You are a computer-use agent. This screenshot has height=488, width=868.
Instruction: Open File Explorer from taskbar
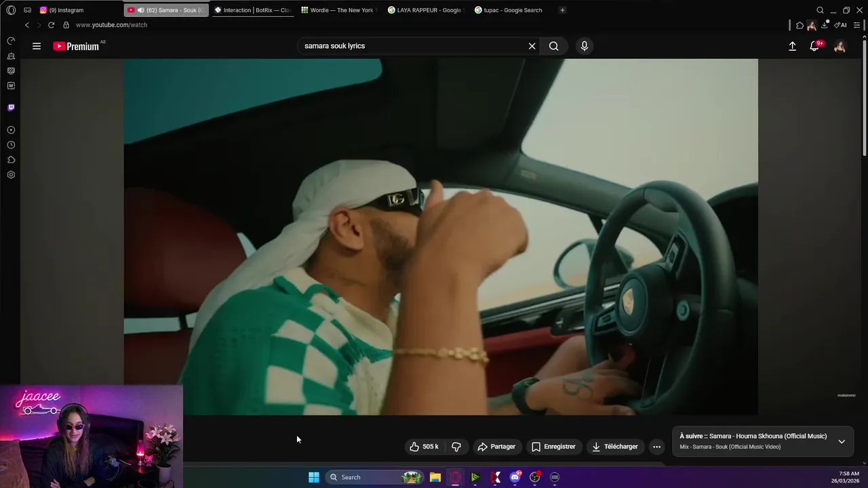435,477
